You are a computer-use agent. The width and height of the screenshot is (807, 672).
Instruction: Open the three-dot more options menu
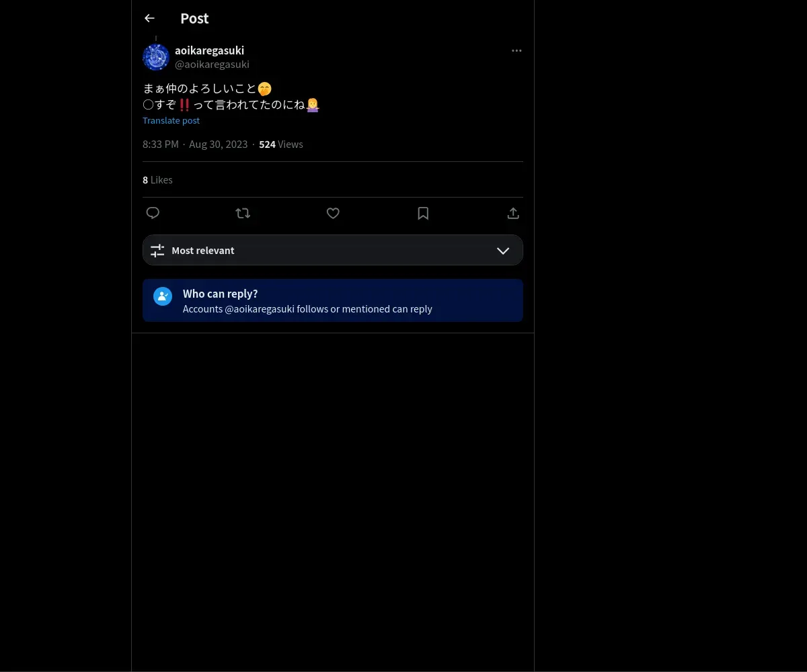pyautogui.click(x=516, y=50)
